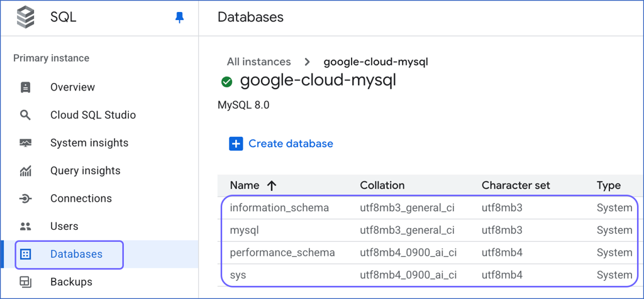Click the Collation column header
Viewport: 644px width, 299px height.
pos(382,186)
